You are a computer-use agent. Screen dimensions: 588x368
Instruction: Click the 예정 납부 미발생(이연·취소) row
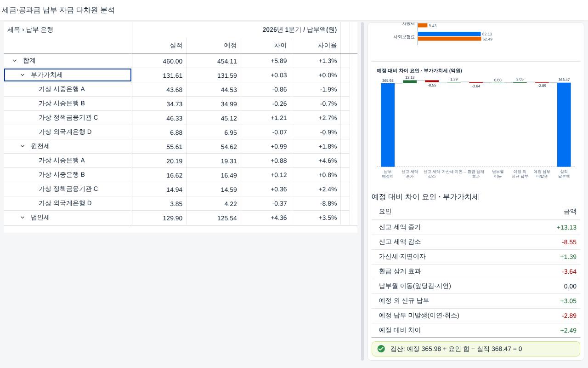476,316
